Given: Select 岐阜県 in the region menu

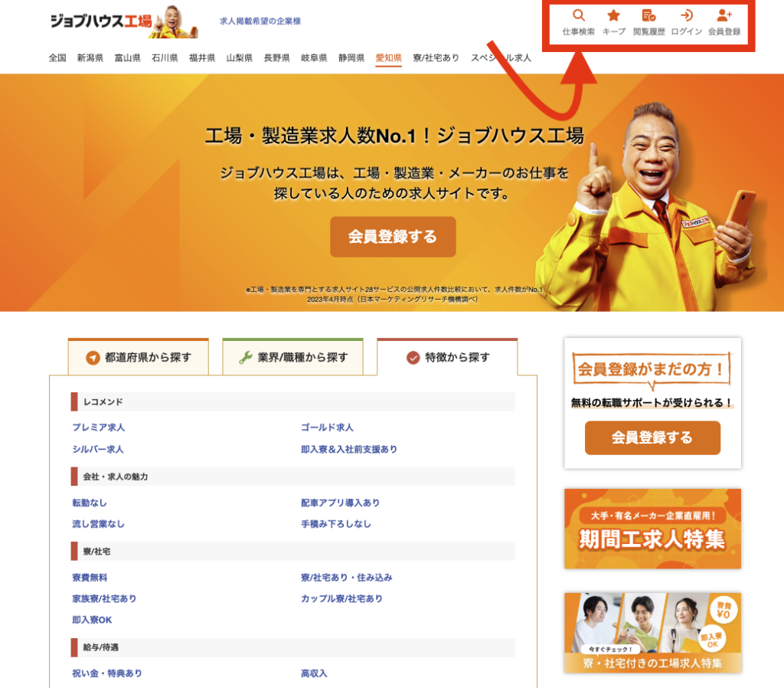Looking at the screenshot, I should (314, 57).
